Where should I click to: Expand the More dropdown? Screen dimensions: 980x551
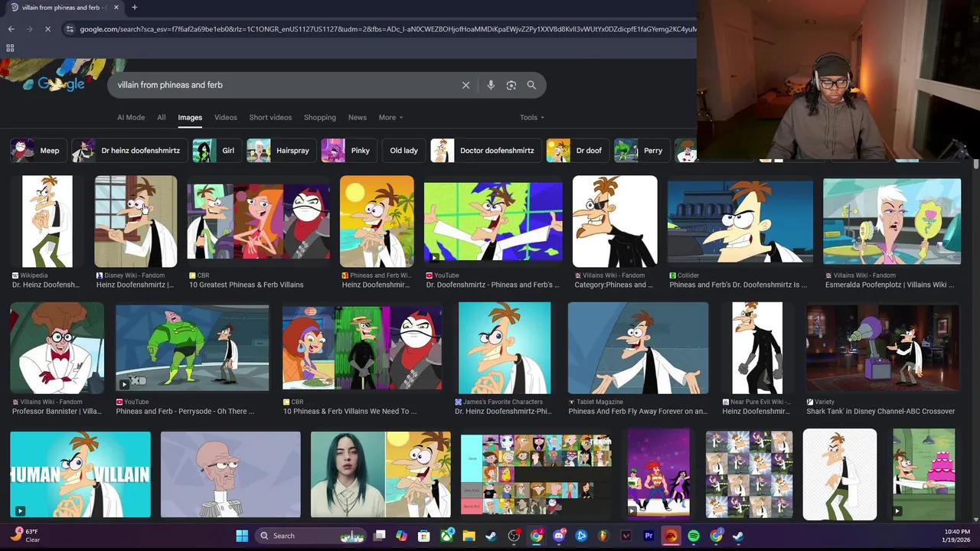(390, 118)
